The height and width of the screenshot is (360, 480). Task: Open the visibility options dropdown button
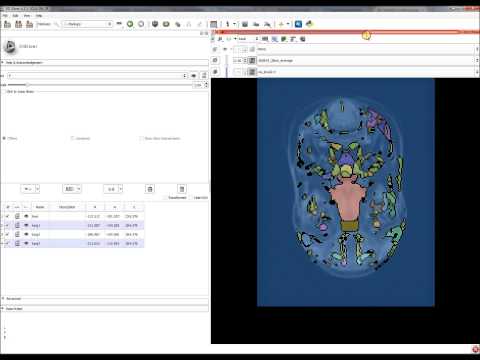30,189
